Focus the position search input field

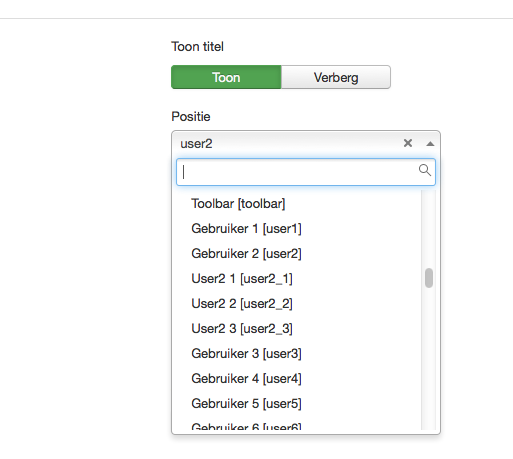point(306,172)
